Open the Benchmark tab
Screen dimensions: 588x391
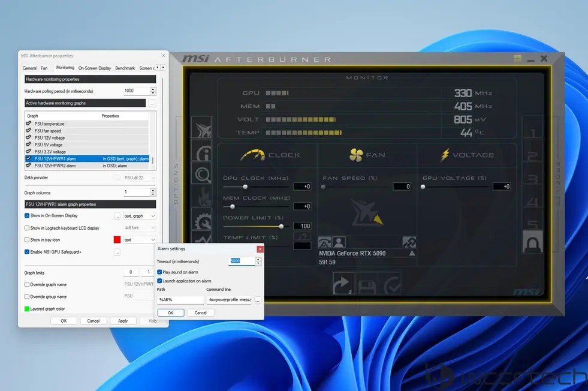[125, 68]
